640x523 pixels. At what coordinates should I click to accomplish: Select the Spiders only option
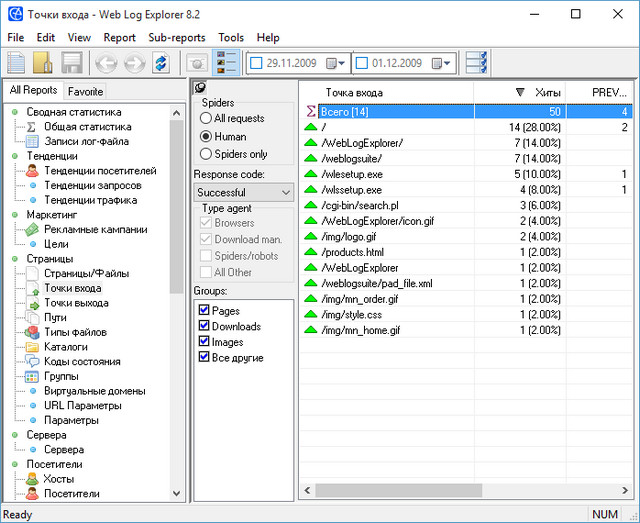(x=206, y=154)
